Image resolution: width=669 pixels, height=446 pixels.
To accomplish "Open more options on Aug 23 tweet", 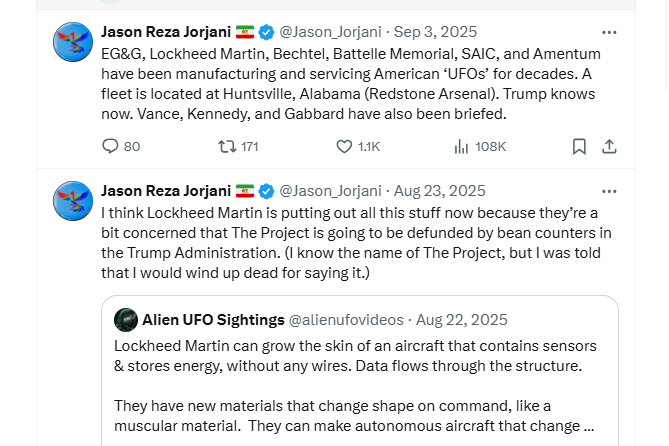I will pyautogui.click(x=609, y=190).
